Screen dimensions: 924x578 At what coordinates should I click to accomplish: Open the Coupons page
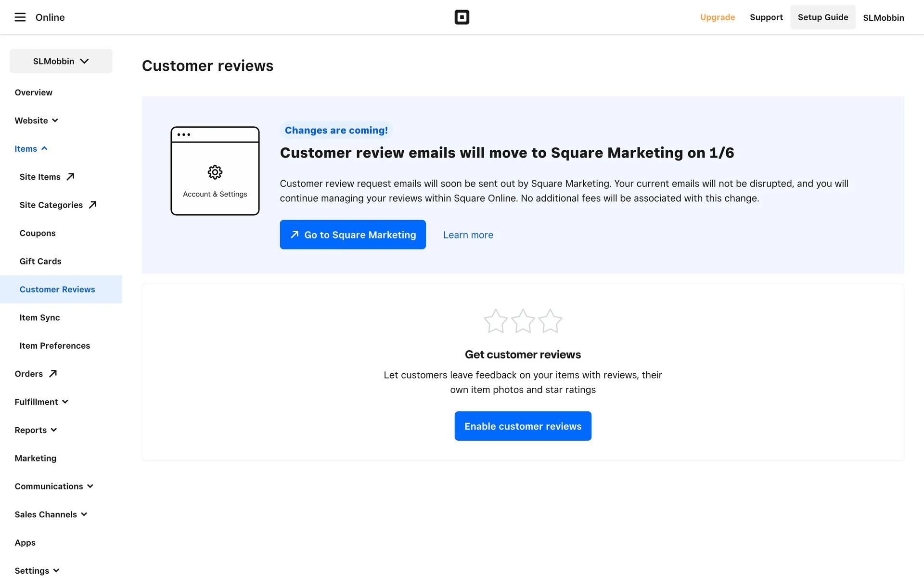38,233
